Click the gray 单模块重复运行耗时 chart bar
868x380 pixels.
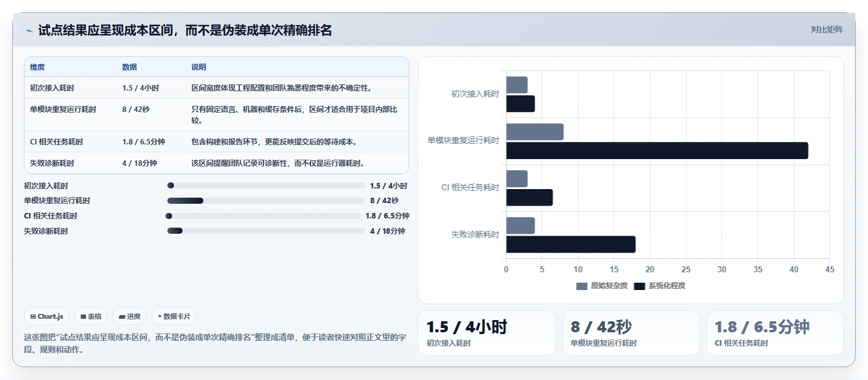(535, 132)
